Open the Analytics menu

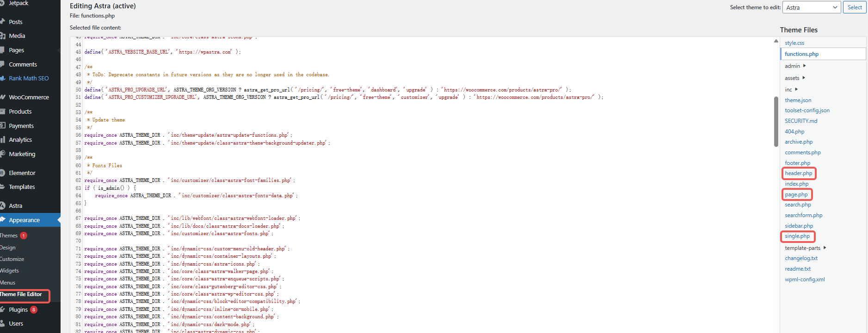click(x=20, y=139)
